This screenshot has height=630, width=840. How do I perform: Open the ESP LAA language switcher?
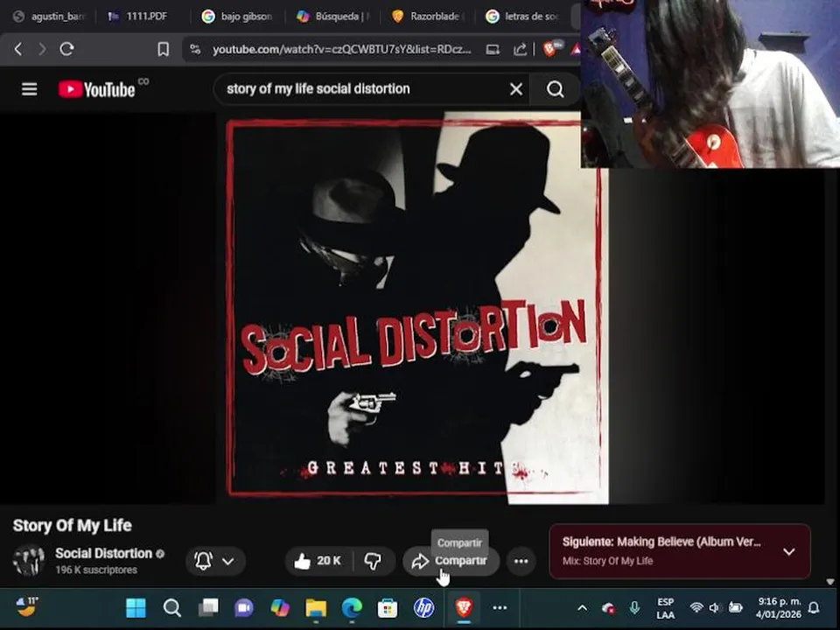pos(665,609)
